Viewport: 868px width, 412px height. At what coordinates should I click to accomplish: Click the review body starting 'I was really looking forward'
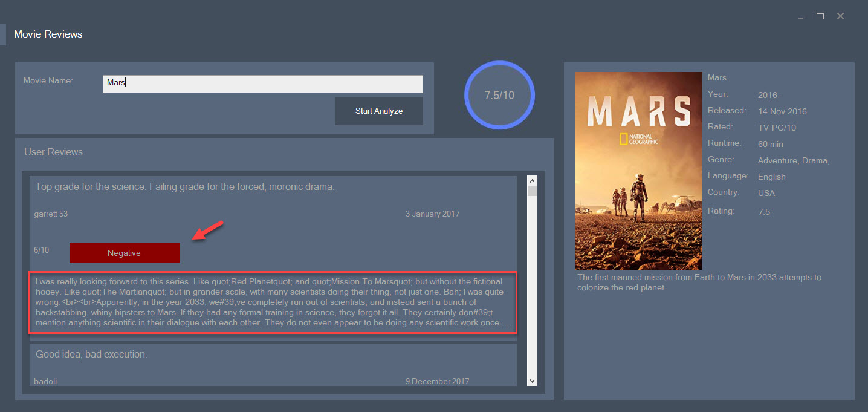(273, 302)
